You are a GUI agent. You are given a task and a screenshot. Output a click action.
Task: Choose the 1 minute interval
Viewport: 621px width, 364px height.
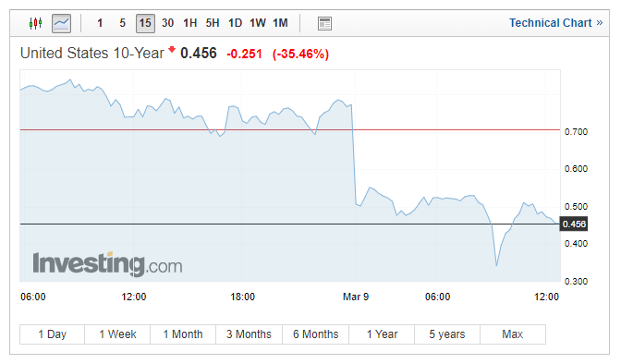(x=100, y=23)
